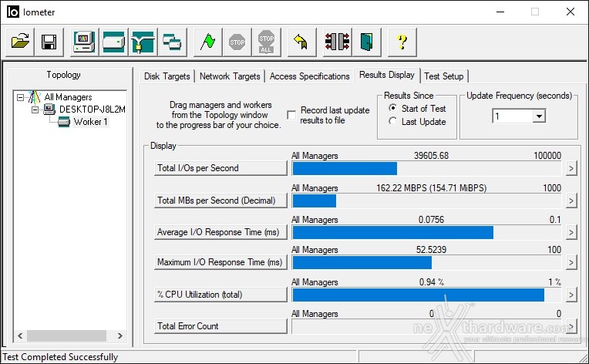Screen dimensions: 589x364
Task: Open the Test Setup tab
Action: point(444,76)
